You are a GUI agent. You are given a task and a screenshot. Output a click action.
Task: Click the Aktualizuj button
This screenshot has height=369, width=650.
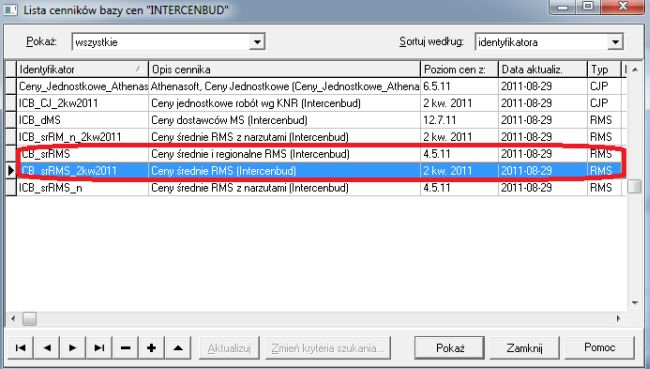[x=229, y=347]
